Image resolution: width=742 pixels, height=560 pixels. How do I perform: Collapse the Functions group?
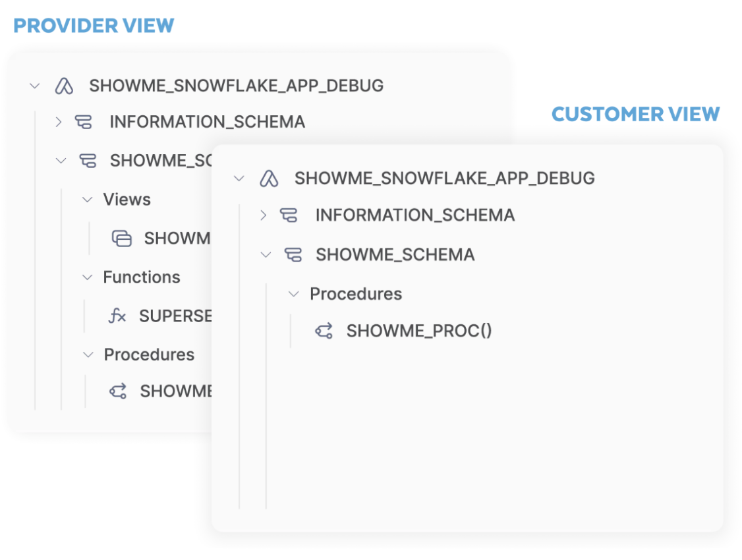pos(87,277)
